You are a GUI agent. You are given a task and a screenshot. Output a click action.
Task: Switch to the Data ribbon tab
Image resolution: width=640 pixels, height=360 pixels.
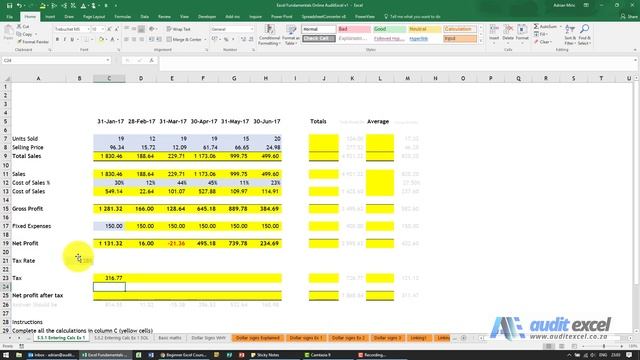coord(144,17)
